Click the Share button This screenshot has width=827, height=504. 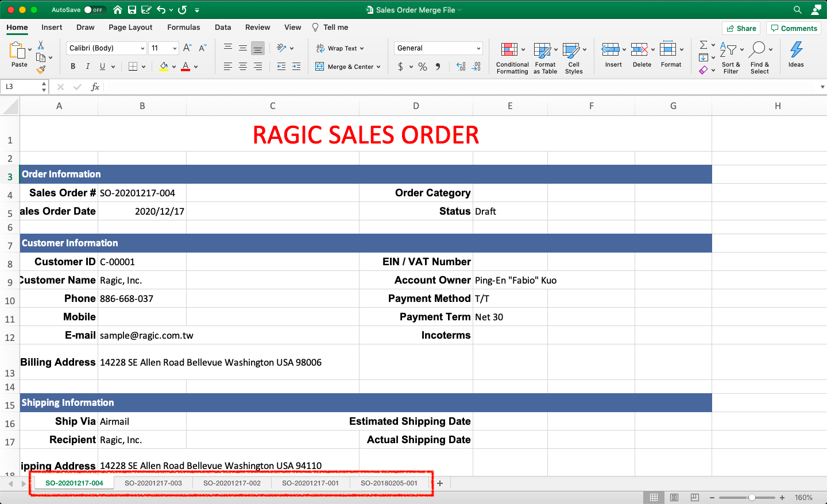coord(741,28)
